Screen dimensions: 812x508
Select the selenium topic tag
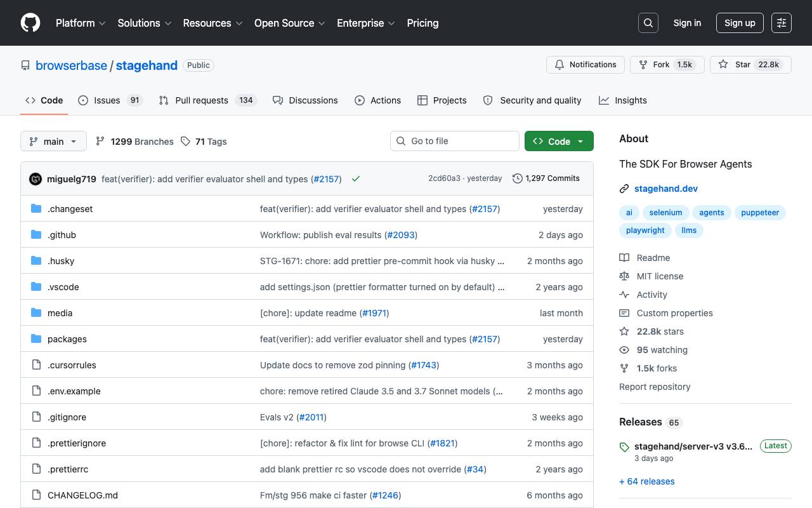point(666,213)
